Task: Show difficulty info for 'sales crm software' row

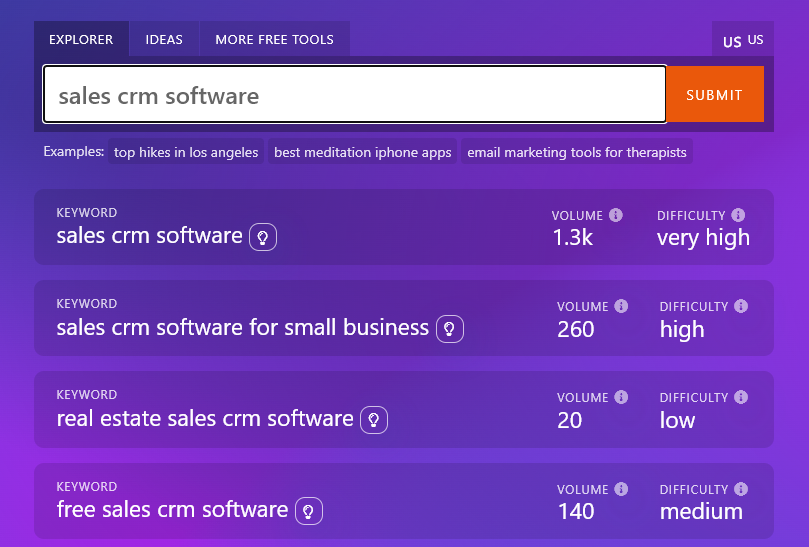Action: coord(738,215)
